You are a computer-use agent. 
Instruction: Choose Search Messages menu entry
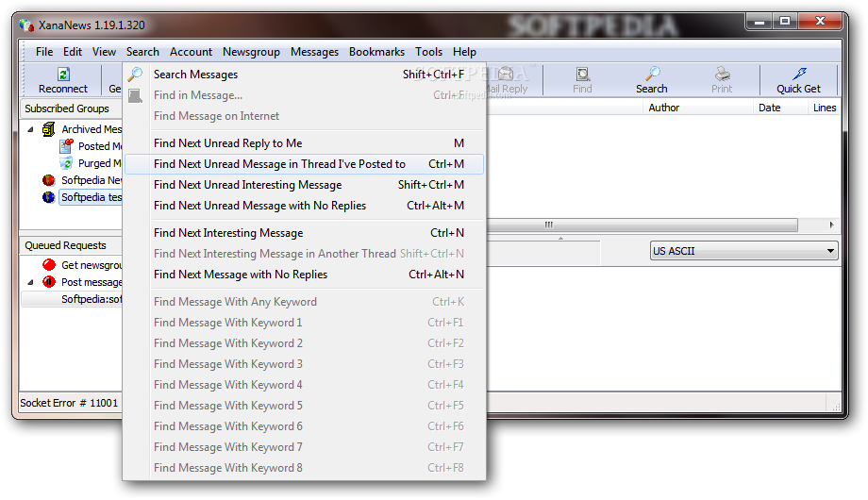click(x=305, y=75)
